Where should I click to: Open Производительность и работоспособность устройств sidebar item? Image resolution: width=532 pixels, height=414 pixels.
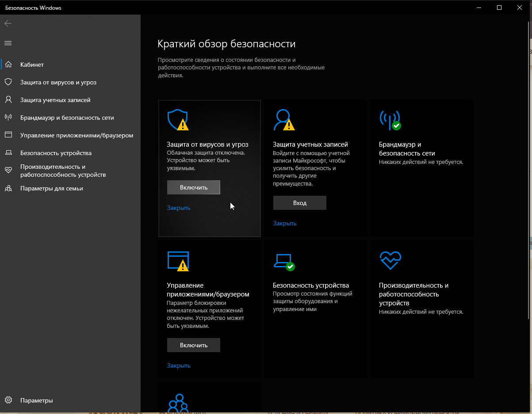tap(70, 171)
